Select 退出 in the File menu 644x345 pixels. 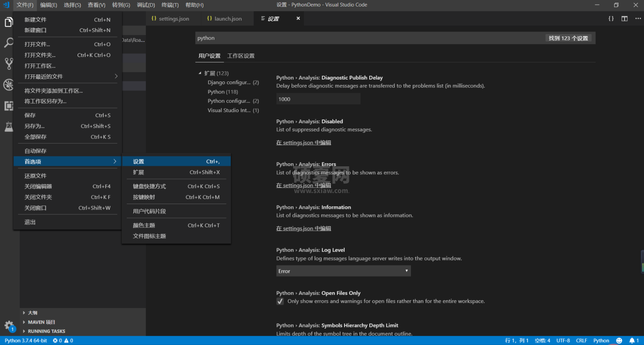click(x=67, y=222)
